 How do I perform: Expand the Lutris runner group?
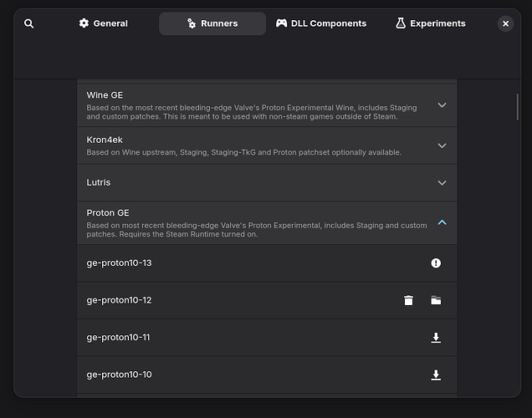click(x=442, y=183)
